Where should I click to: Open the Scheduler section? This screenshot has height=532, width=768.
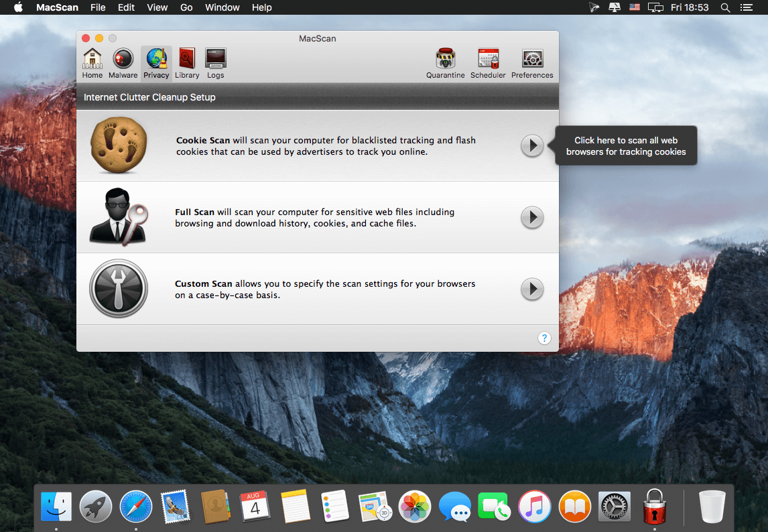coord(488,64)
